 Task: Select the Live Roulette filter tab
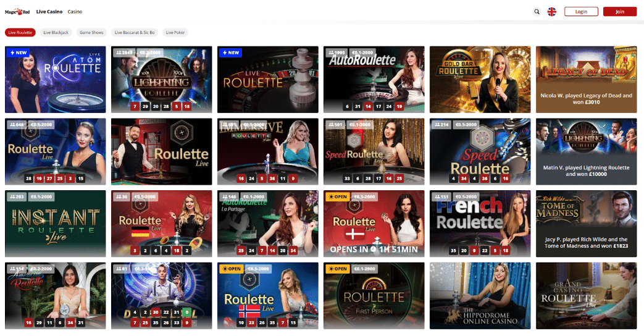pyautogui.click(x=20, y=33)
